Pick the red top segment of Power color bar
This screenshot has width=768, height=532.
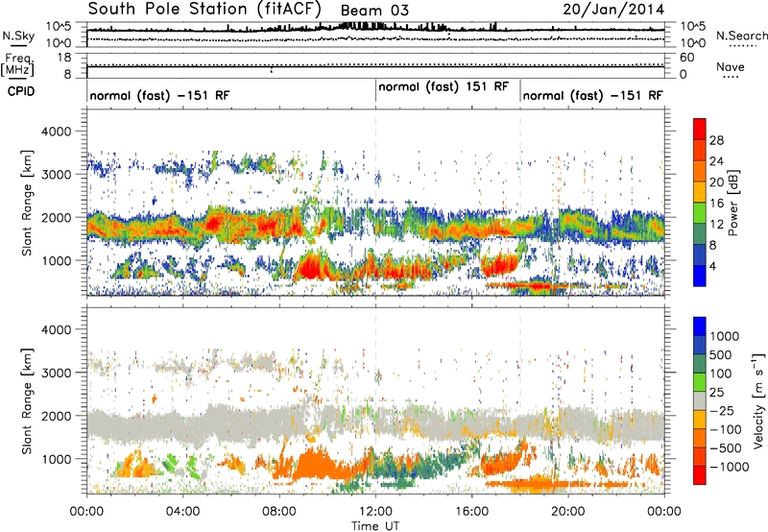pos(700,130)
